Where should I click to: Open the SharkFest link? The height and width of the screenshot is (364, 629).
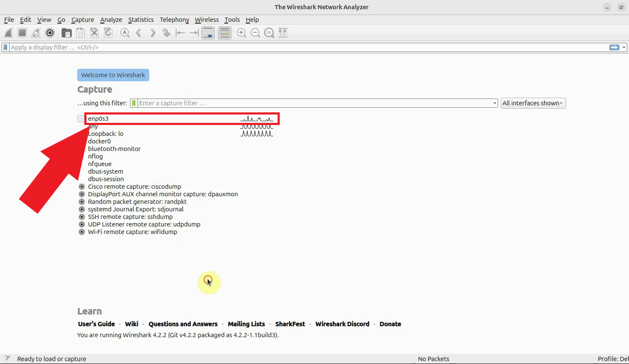click(290, 324)
